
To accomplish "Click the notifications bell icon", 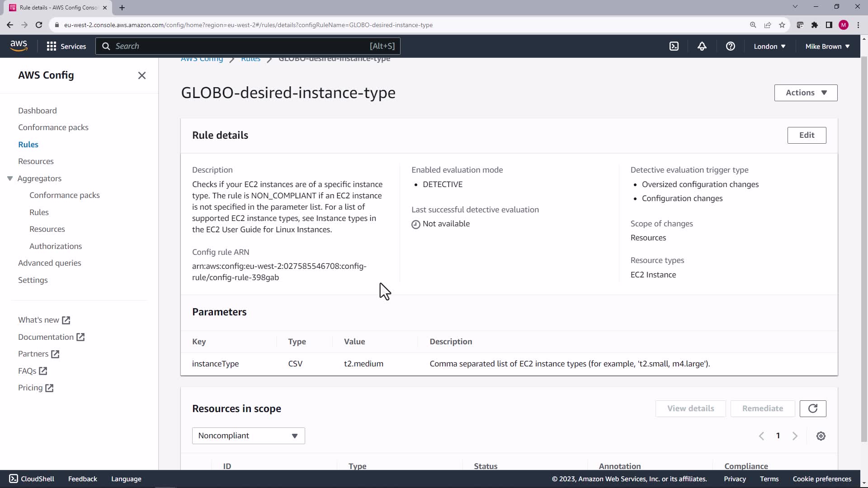I will click(x=702, y=46).
